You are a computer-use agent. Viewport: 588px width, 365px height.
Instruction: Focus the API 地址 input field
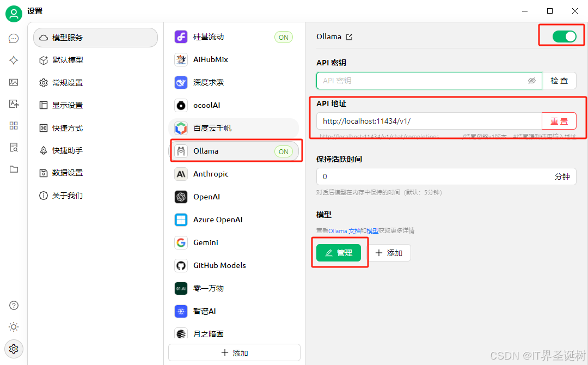429,121
